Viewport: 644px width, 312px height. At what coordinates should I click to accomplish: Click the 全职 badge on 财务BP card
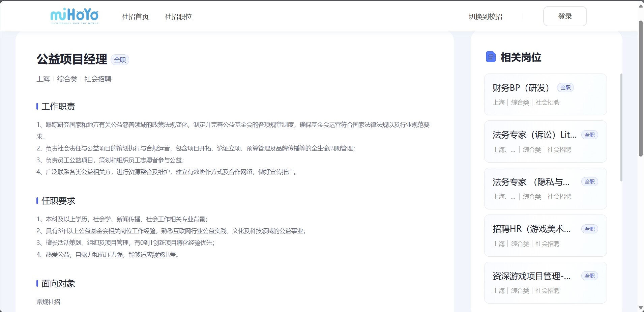(565, 88)
